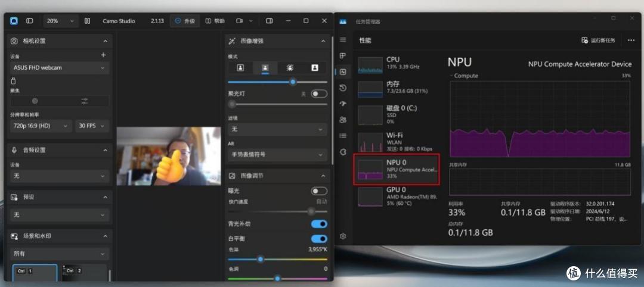Toggle the left sidebar panel in Camo

click(x=30, y=21)
